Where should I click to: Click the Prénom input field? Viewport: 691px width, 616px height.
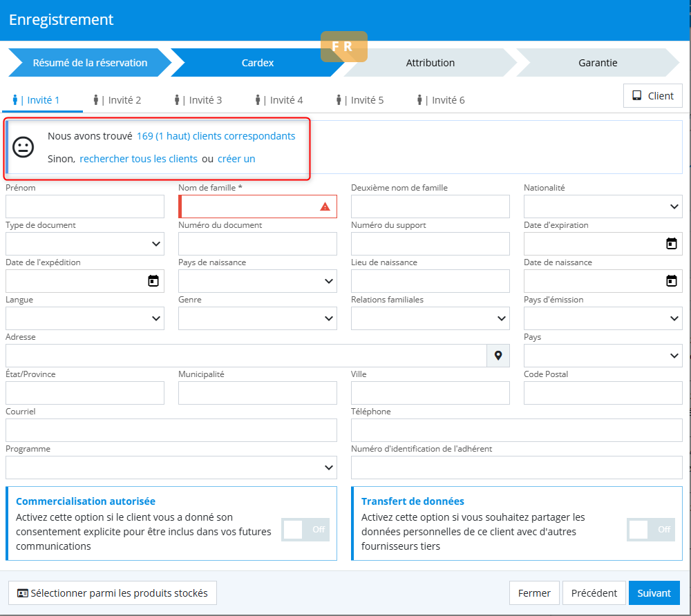[84, 206]
